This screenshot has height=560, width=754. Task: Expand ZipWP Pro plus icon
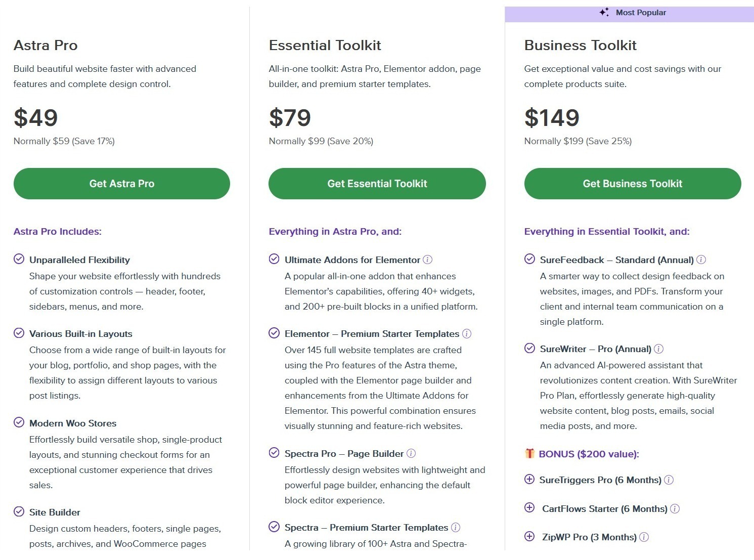[x=529, y=537]
